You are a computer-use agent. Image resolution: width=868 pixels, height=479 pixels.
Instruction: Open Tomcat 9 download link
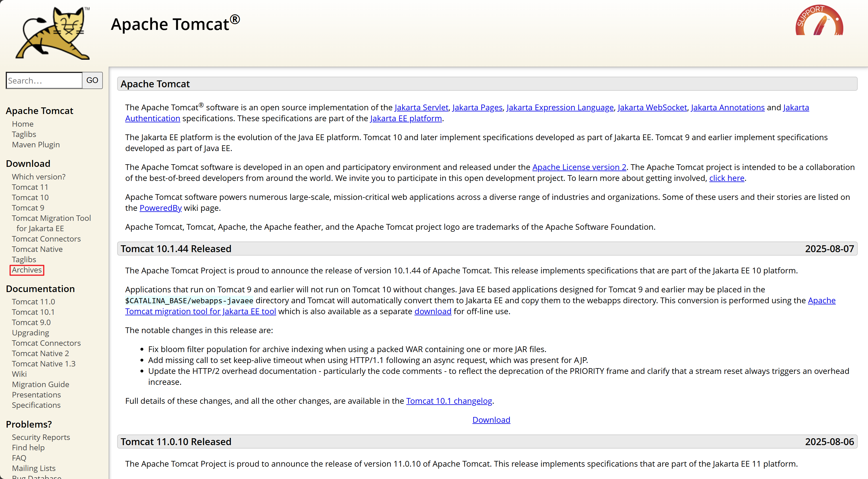point(28,208)
